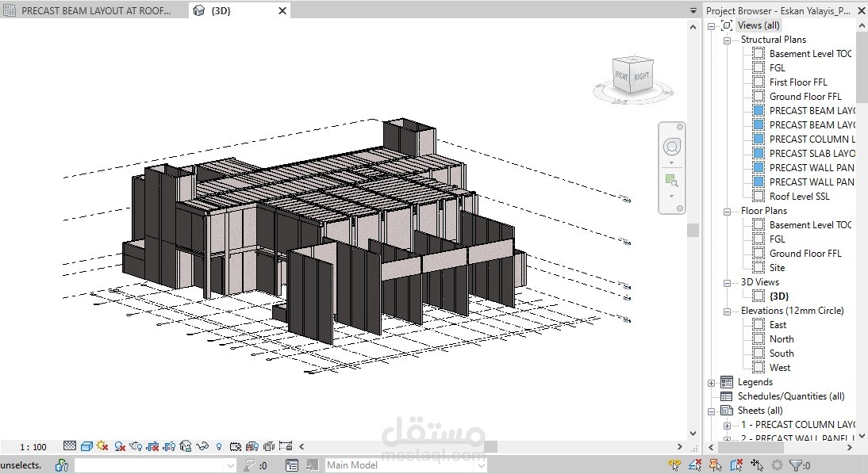Collapse the Structural Plans branch
This screenshot has width=868, height=474.
pos(727,40)
